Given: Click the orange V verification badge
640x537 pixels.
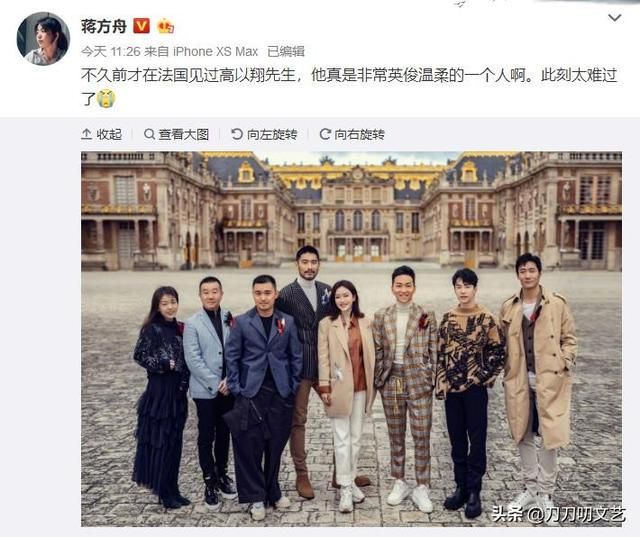Looking at the screenshot, I should tap(141, 27).
